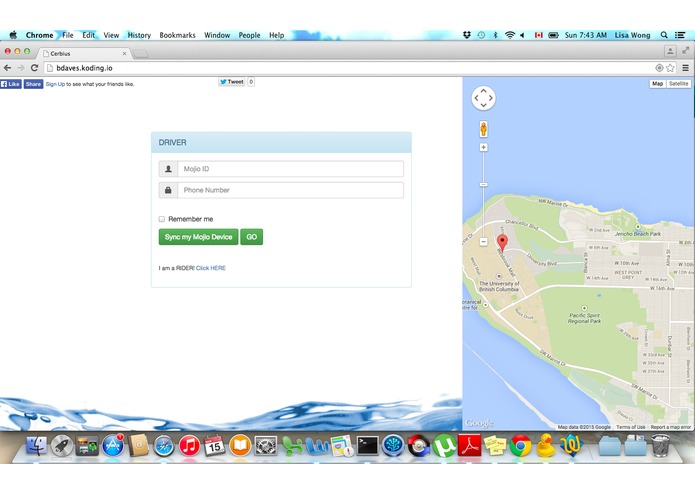Open Cyberduck duck icon in dock
Viewport: 695px width, 494px height.
[546, 445]
